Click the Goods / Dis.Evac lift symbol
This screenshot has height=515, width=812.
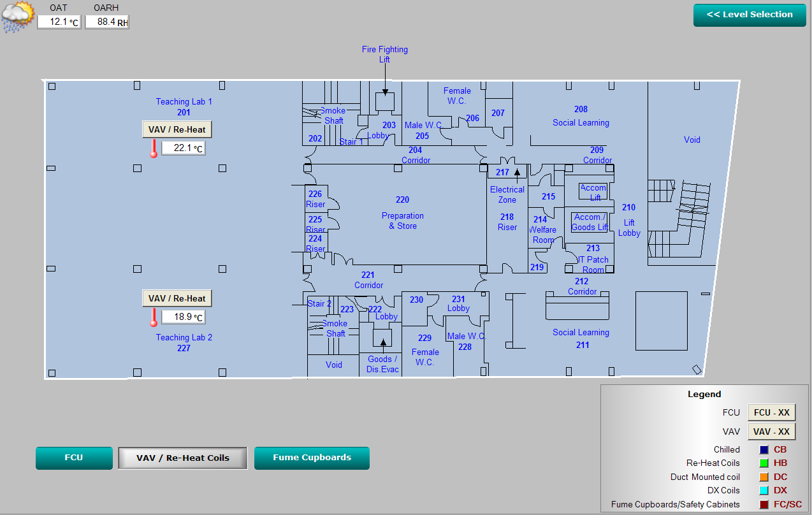coord(382,338)
